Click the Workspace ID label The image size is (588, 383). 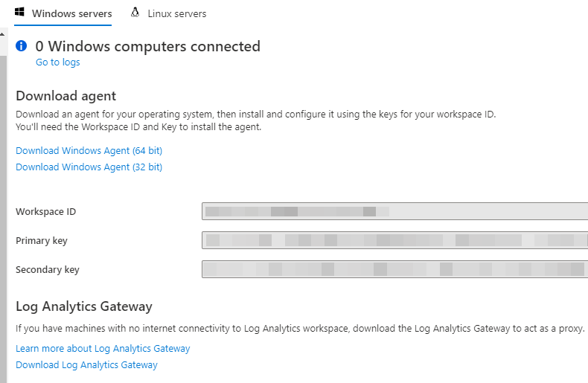[45, 212]
